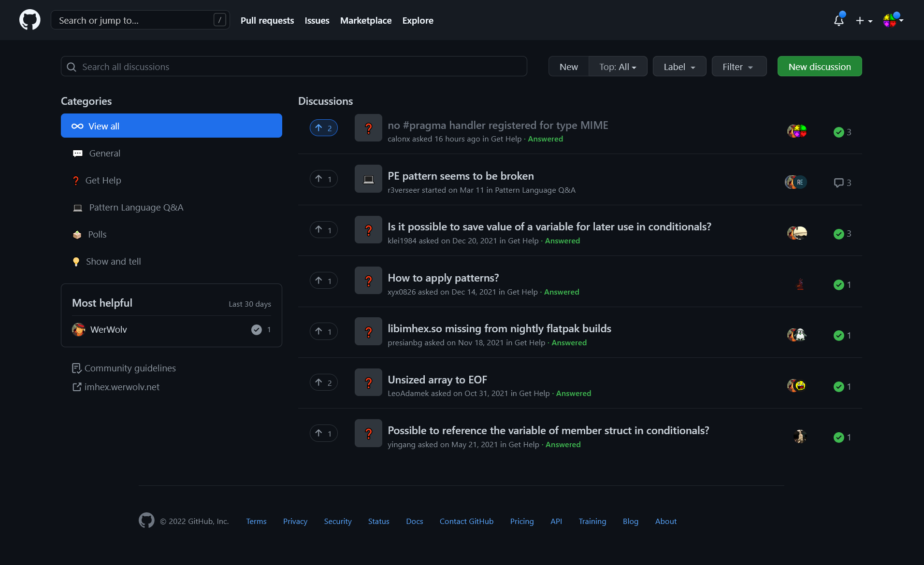Click participant avatars on 'no #pragma handler' row

797,131
